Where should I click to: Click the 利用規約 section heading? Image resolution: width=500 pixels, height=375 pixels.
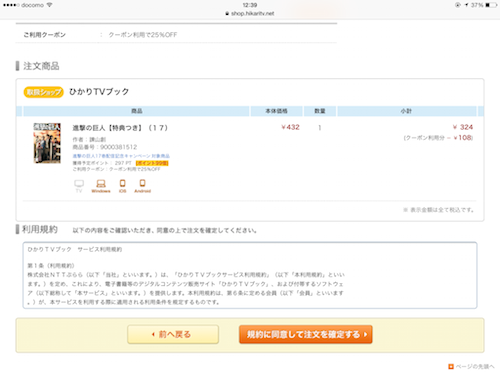40,229
